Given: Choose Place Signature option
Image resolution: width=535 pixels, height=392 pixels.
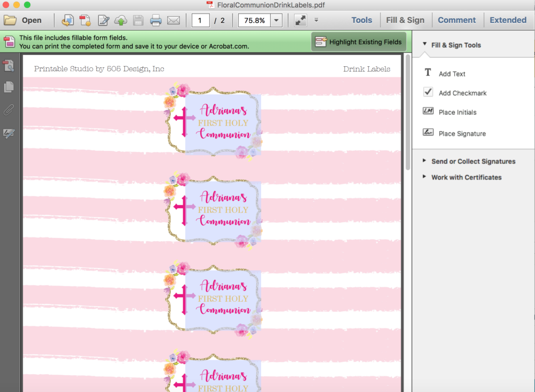Looking at the screenshot, I should point(462,134).
